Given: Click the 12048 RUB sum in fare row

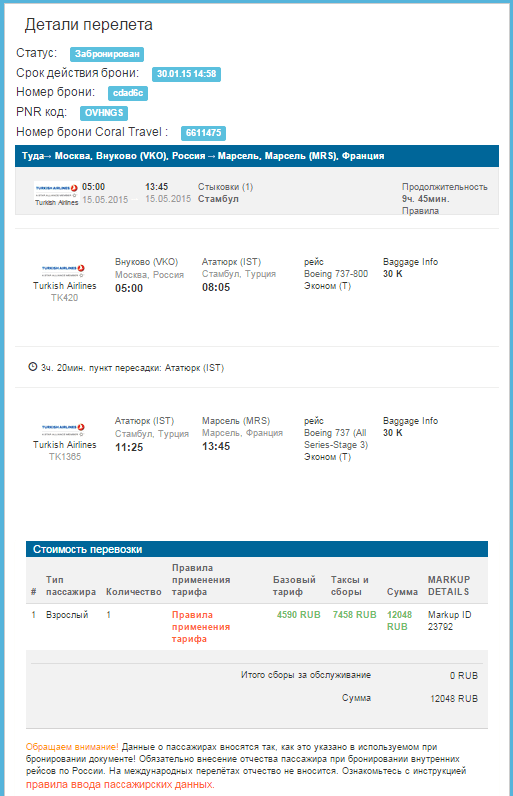Looking at the screenshot, I should (x=399, y=620).
